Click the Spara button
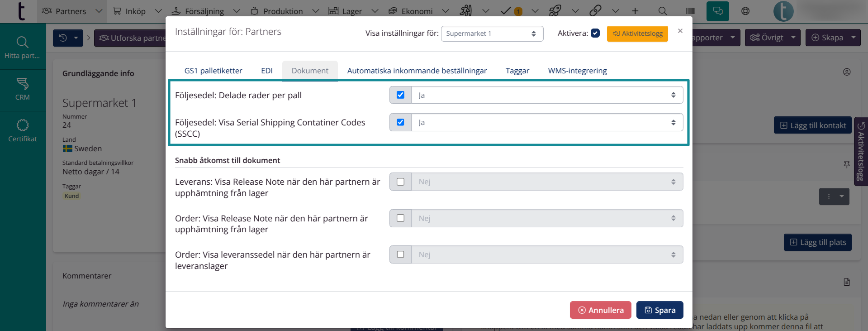 pyautogui.click(x=659, y=310)
